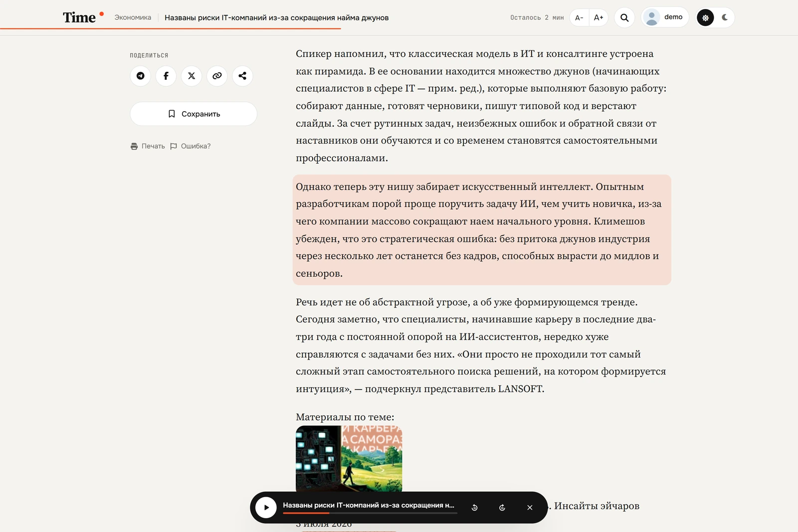Viewport: 798px width, 532px height.
Task: Open the Time logo homepage
Action: click(83, 17)
